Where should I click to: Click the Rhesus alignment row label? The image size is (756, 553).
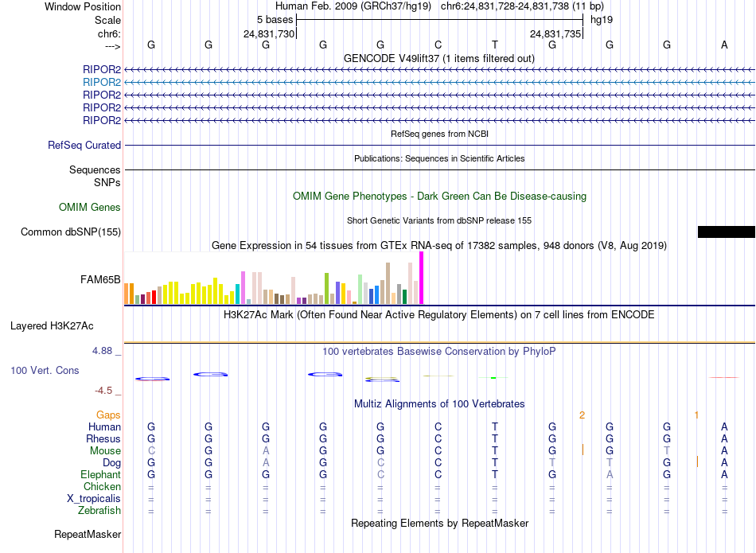[x=103, y=438]
